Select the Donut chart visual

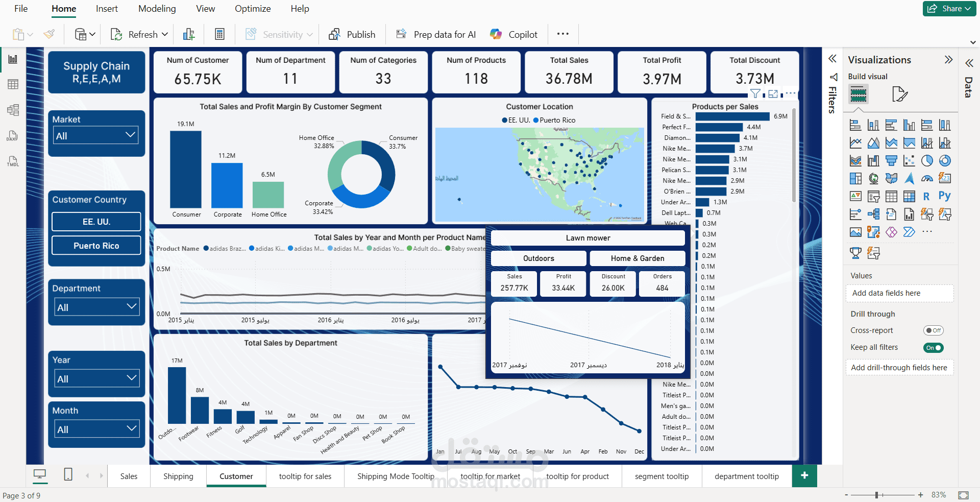[x=945, y=161]
